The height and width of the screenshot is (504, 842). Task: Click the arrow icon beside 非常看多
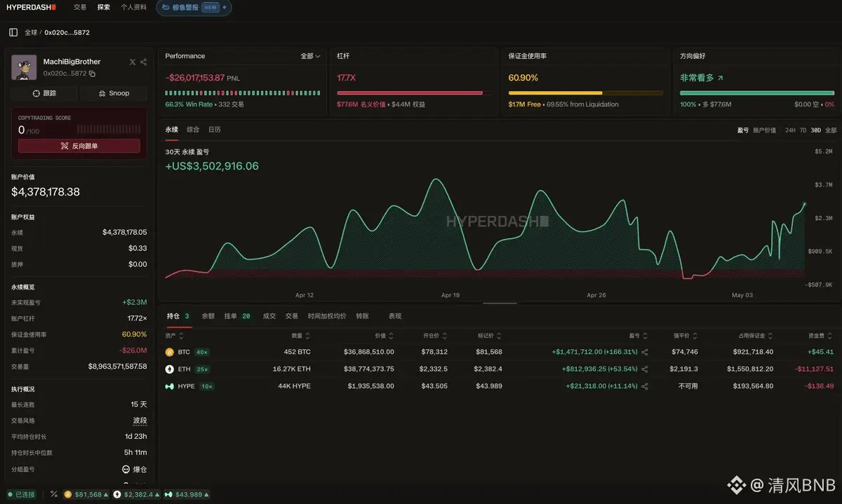[720, 78]
